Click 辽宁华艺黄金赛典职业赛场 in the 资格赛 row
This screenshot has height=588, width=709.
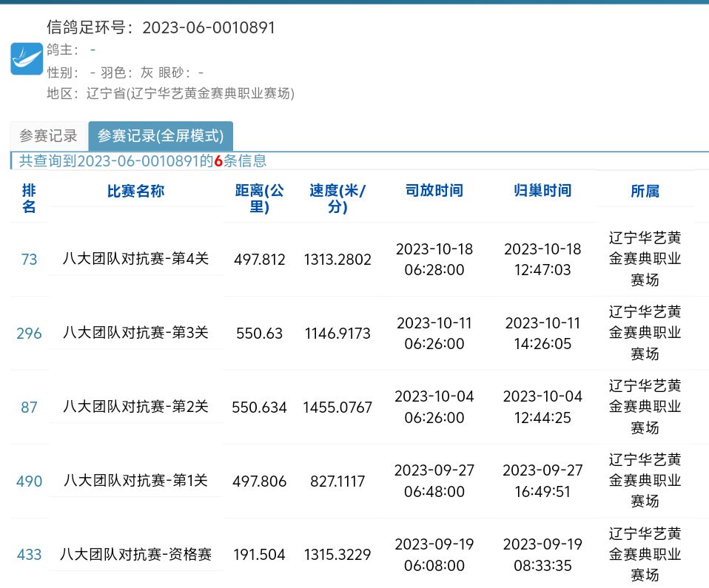tap(645, 555)
